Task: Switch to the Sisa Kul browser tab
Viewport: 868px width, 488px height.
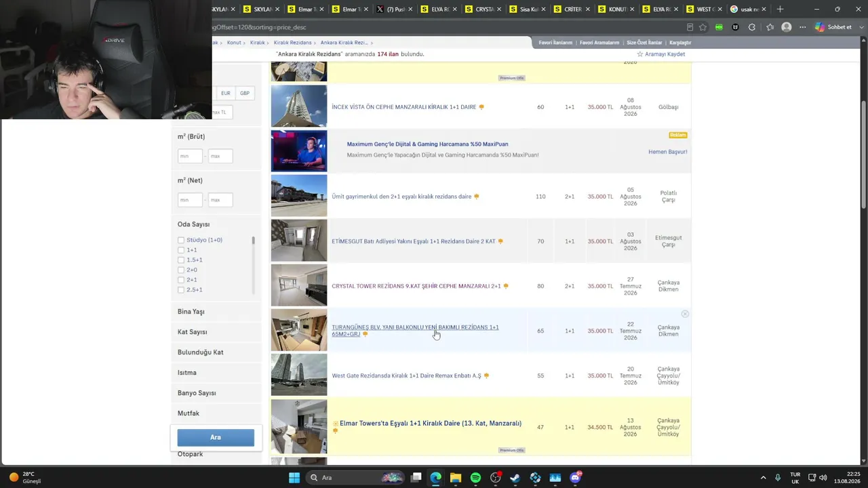Action: pyautogui.click(x=528, y=9)
